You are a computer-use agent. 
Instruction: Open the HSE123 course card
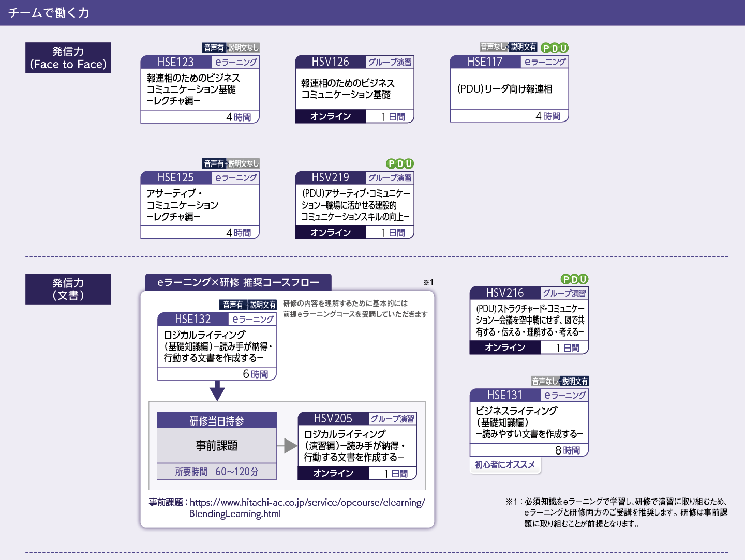200,89
